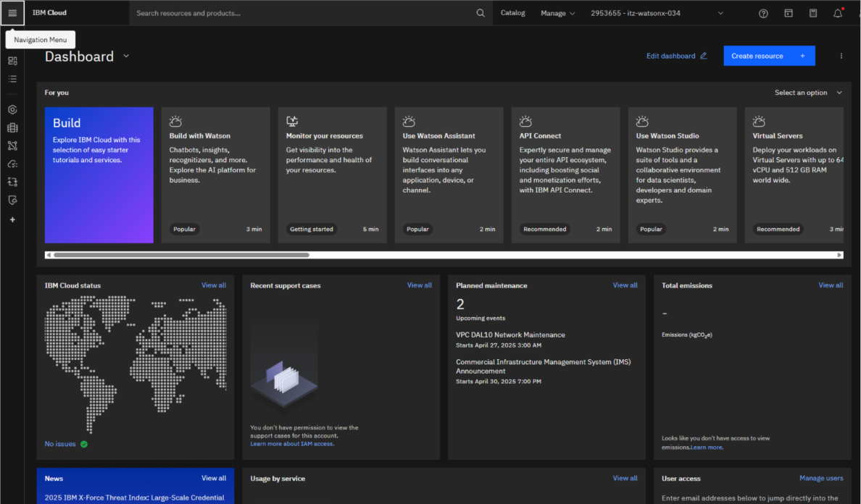The width and height of the screenshot is (861, 504).
Task: Click the cloud icon on Virtual Servers card
Action: (759, 121)
